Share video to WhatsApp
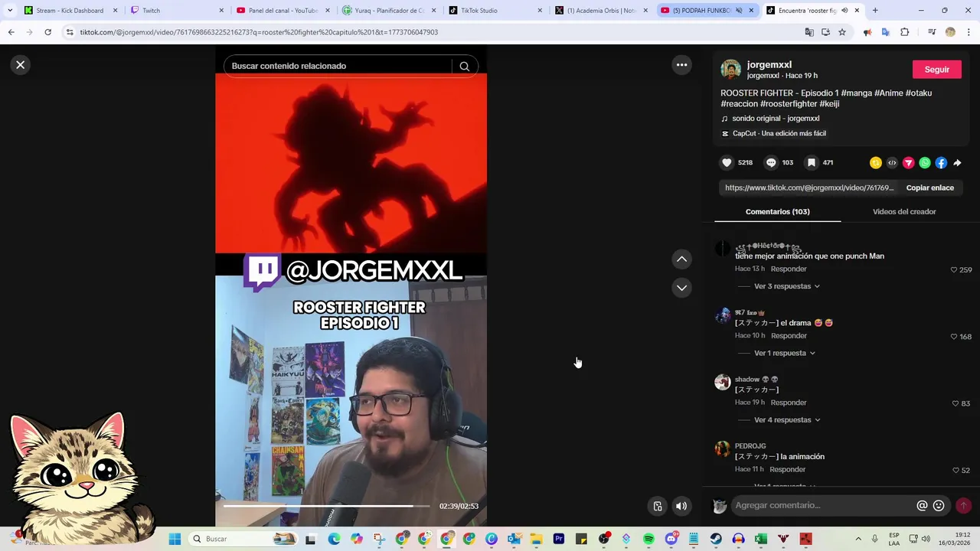The height and width of the screenshot is (551, 980). (925, 163)
